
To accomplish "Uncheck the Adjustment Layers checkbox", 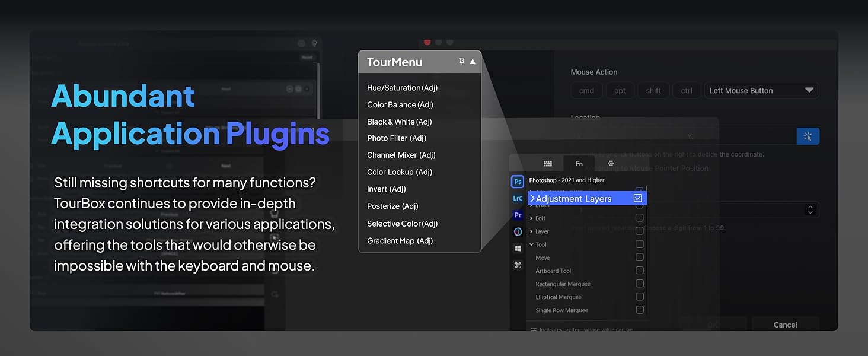I will (638, 198).
